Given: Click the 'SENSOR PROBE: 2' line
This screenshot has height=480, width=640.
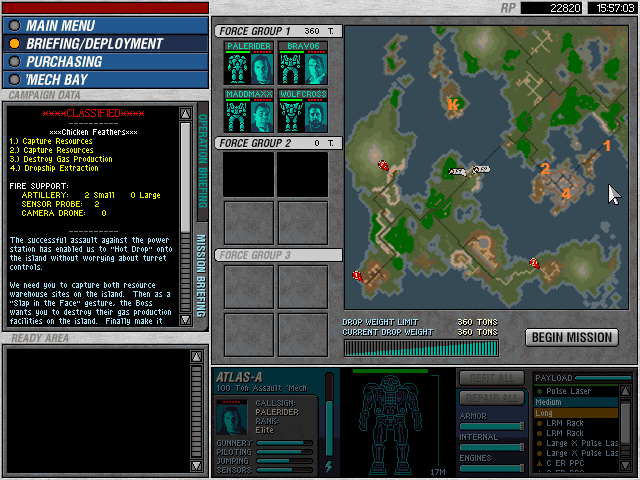Looking at the screenshot, I should (60, 204).
